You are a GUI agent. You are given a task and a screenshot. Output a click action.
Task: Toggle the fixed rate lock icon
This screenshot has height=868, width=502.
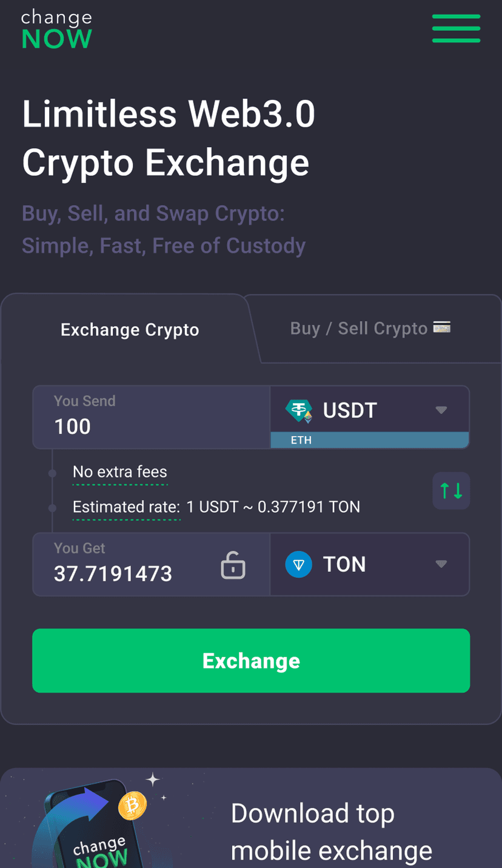tap(233, 565)
